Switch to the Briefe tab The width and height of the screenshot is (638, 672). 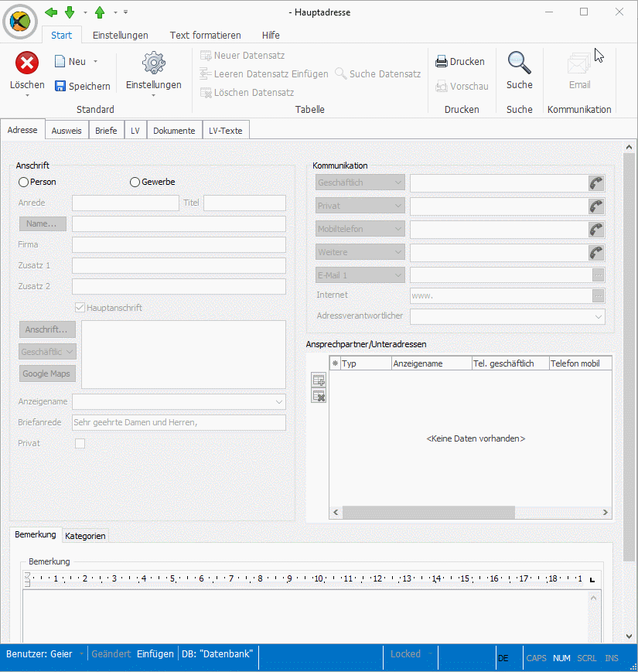coord(106,130)
